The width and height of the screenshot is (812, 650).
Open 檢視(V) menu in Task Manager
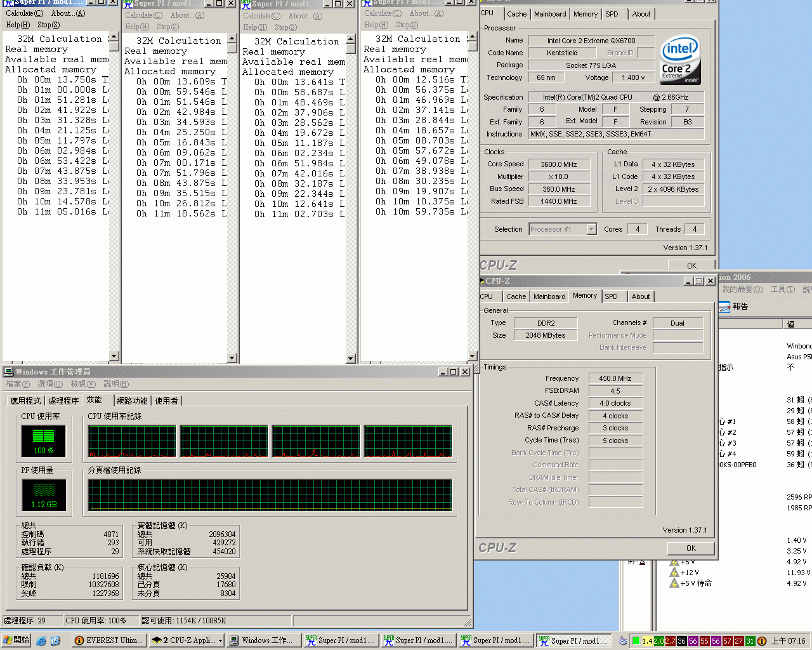click(x=83, y=384)
